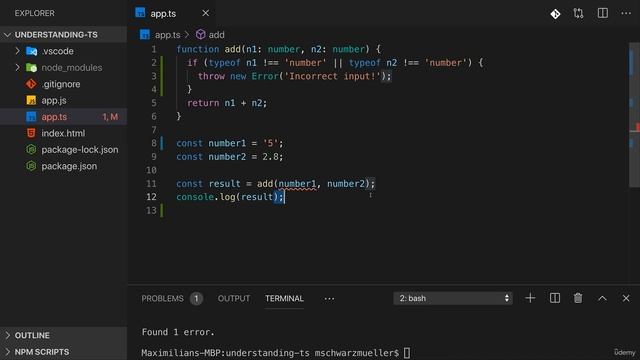This screenshot has width=640, height=360.
Task: Open the 2: bash terminal dropdown
Action: point(453,298)
